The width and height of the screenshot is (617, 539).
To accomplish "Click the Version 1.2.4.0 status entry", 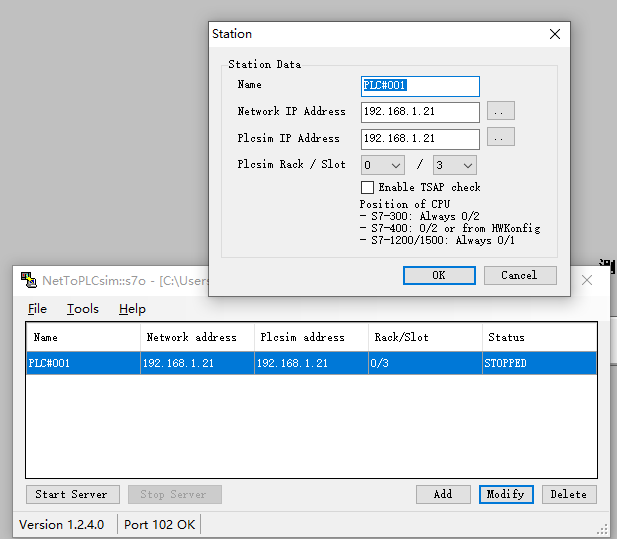I will pyautogui.click(x=62, y=525).
